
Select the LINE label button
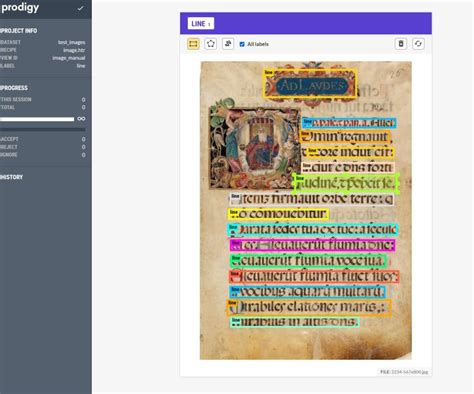[x=201, y=24]
